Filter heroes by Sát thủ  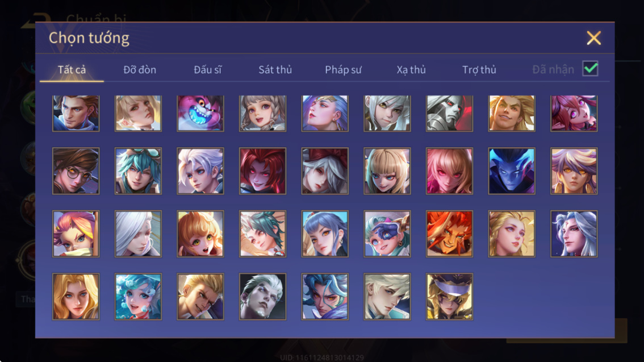tap(275, 70)
